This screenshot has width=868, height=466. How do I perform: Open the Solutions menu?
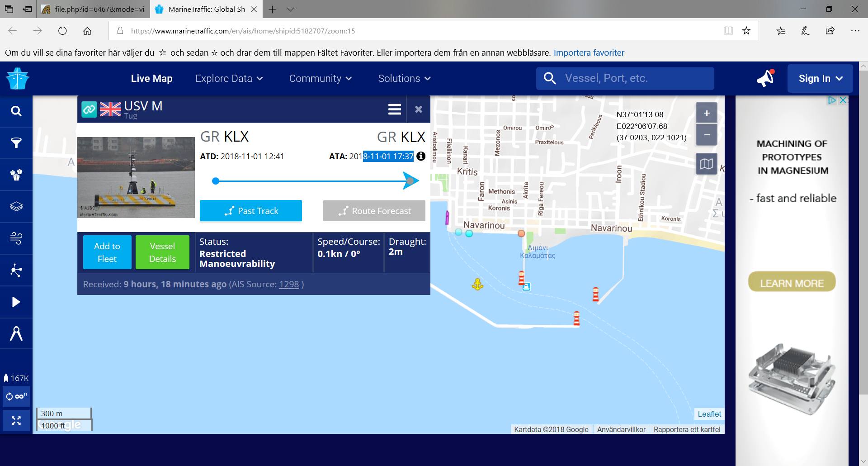(x=404, y=78)
